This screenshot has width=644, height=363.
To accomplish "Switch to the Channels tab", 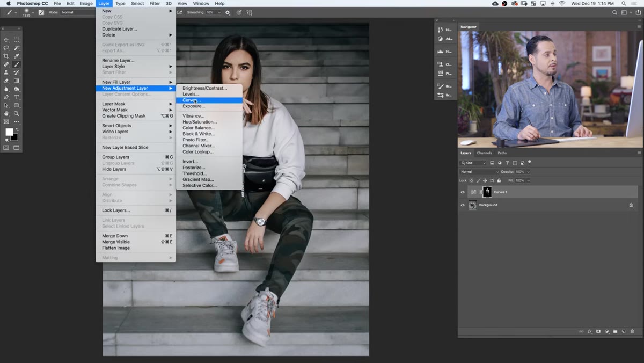I will [484, 153].
